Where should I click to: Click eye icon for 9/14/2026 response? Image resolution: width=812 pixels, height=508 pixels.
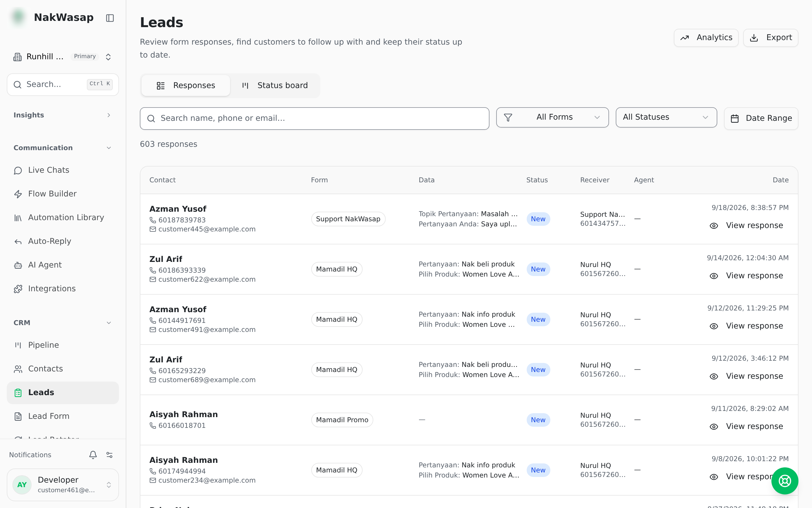(714, 276)
